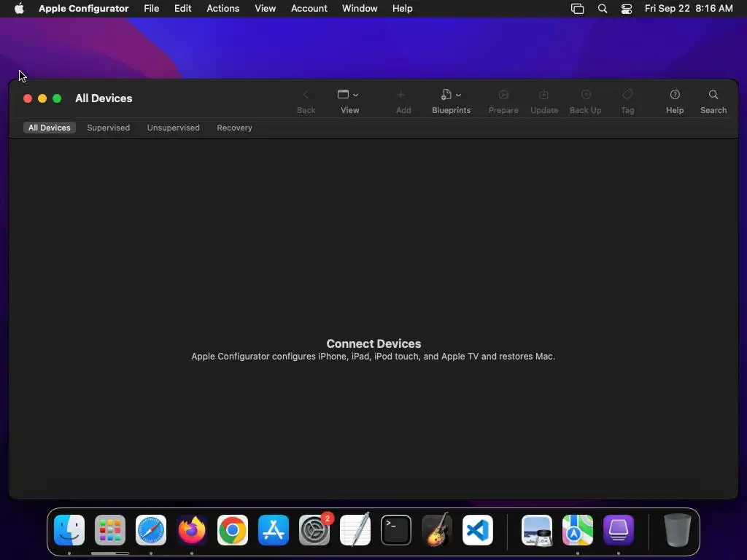Open Terminal from the Dock
Screen dimensions: 747x560
396,529
